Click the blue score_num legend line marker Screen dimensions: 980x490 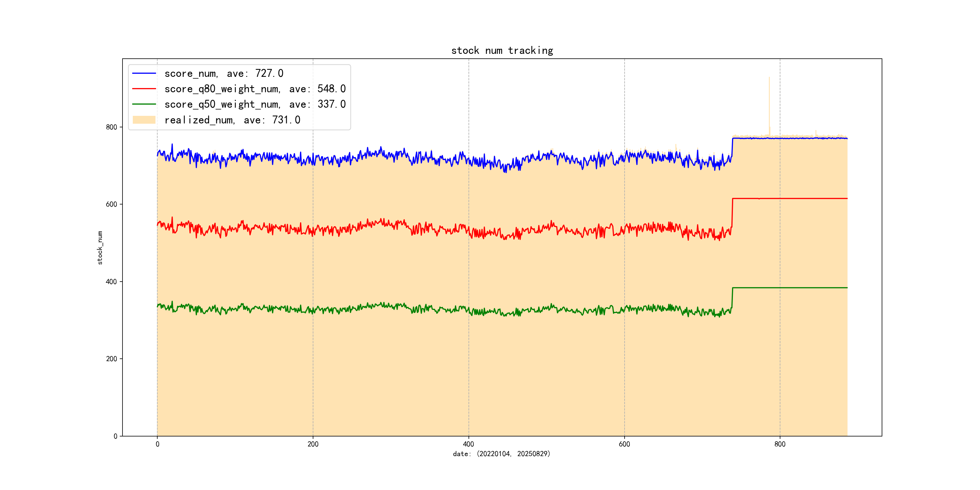point(144,73)
